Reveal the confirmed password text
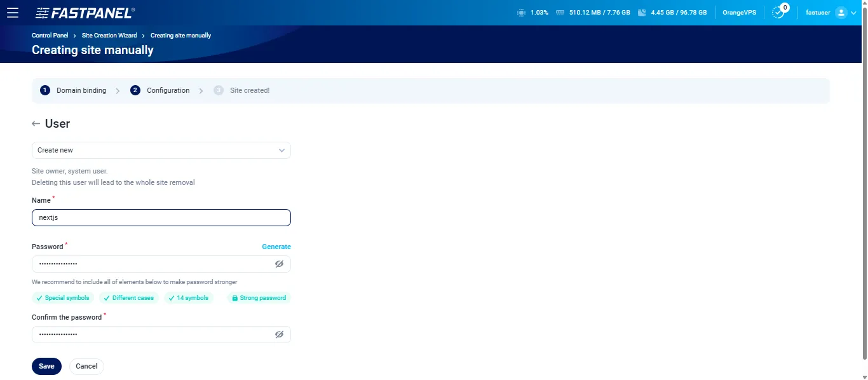Screen dimensions: 868x380 pyautogui.click(x=279, y=334)
